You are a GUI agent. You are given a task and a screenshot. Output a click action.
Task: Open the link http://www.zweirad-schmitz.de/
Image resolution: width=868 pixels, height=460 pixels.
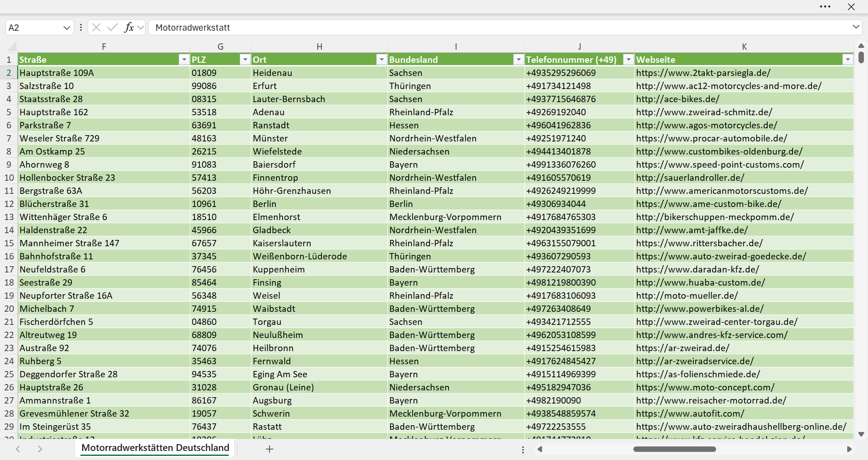[704, 112]
